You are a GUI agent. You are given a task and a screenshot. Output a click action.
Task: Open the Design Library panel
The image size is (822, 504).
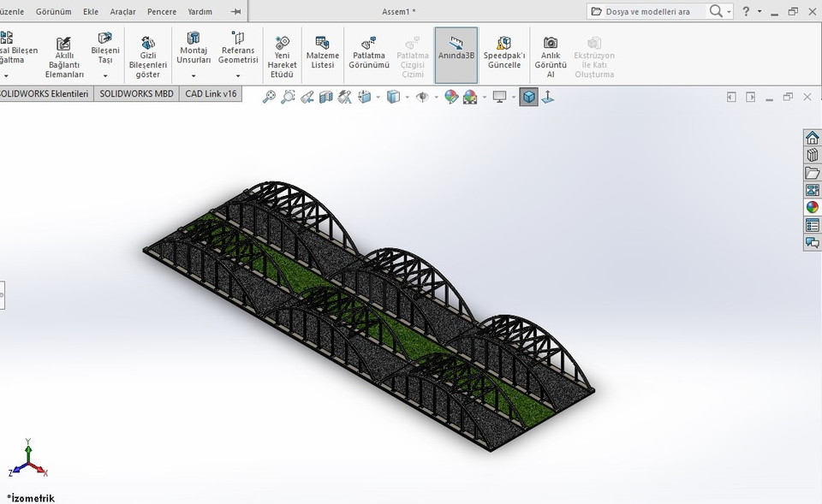[x=812, y=155]
